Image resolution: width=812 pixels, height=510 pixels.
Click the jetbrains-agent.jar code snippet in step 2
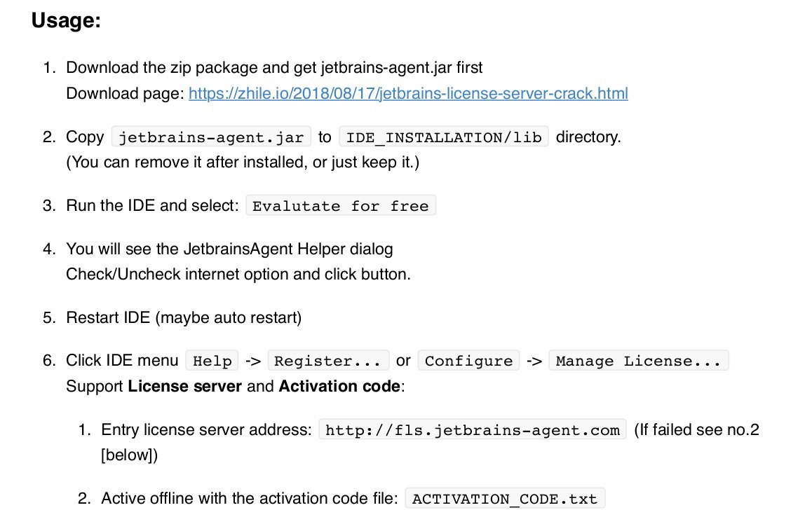pyautogui.click(x=211, y=137)
